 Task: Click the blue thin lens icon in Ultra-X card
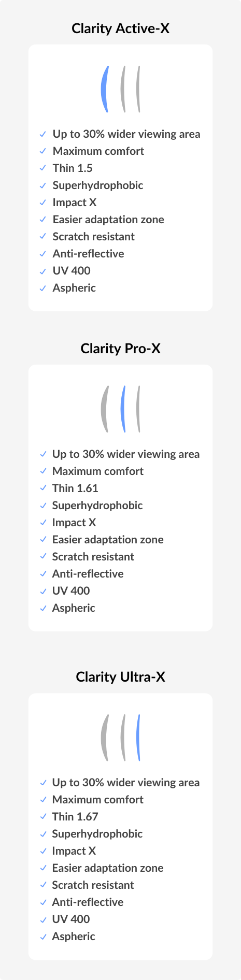tap(138, 738)
